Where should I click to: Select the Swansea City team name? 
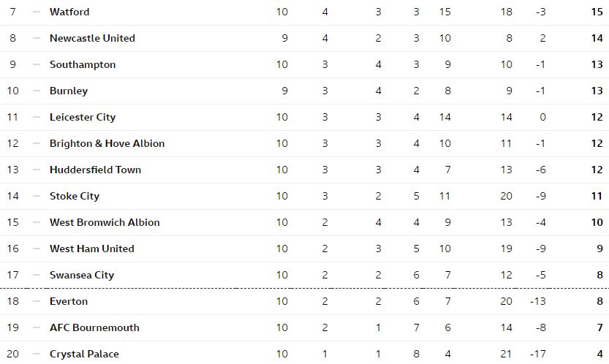click(82, 275)
